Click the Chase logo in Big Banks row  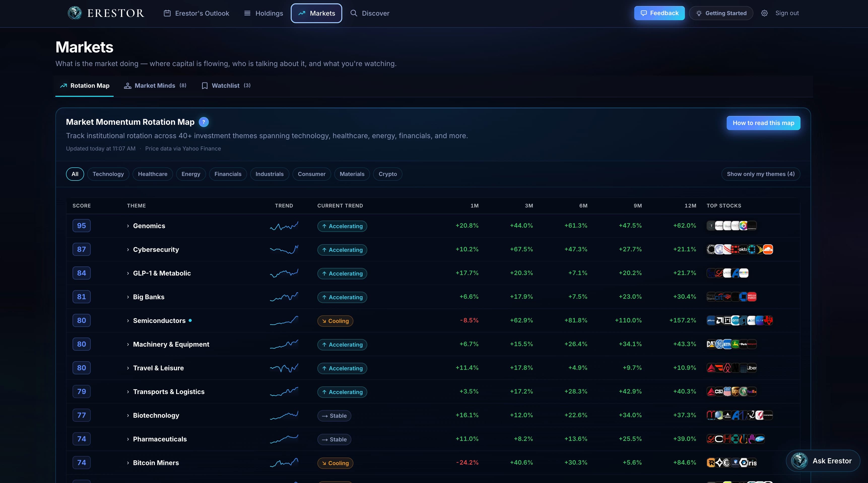coord(743,297)
